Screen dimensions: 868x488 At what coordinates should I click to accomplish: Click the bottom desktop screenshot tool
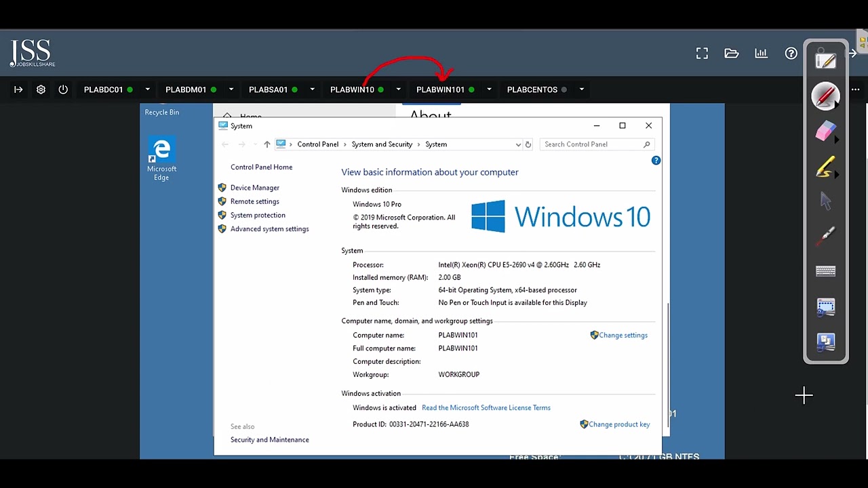pos(825,342)
